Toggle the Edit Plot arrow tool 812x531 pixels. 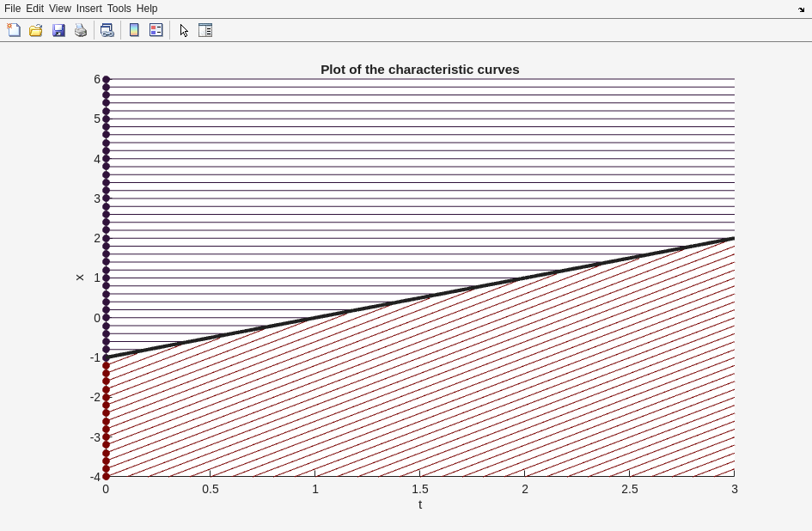[184, 30]
